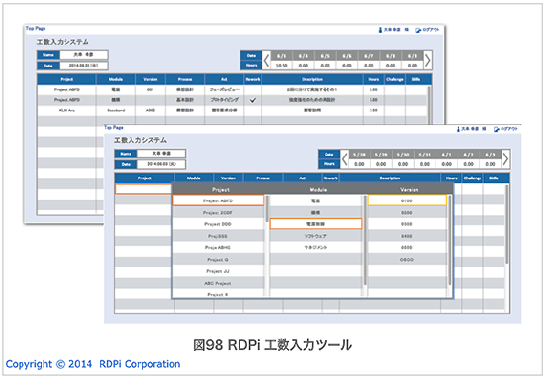The image size is (545, 377).
Task: Choose the highlighted 電源制御 module in the popup
Action: [x=316, y=224]
